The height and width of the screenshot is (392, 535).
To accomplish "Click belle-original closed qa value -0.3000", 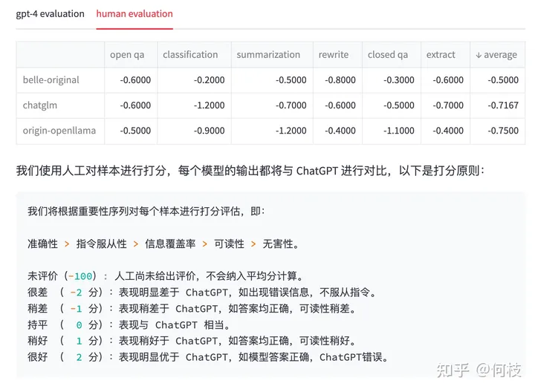I will [399, 80].
